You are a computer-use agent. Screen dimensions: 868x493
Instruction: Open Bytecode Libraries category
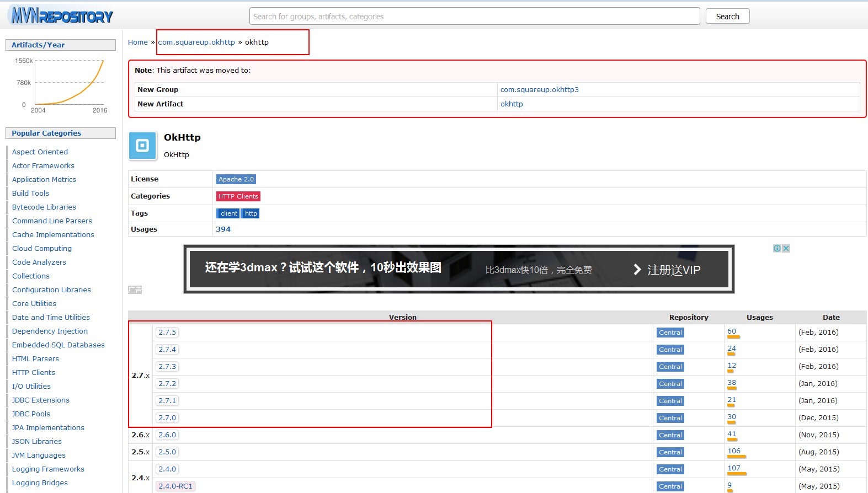coord(44,207)
